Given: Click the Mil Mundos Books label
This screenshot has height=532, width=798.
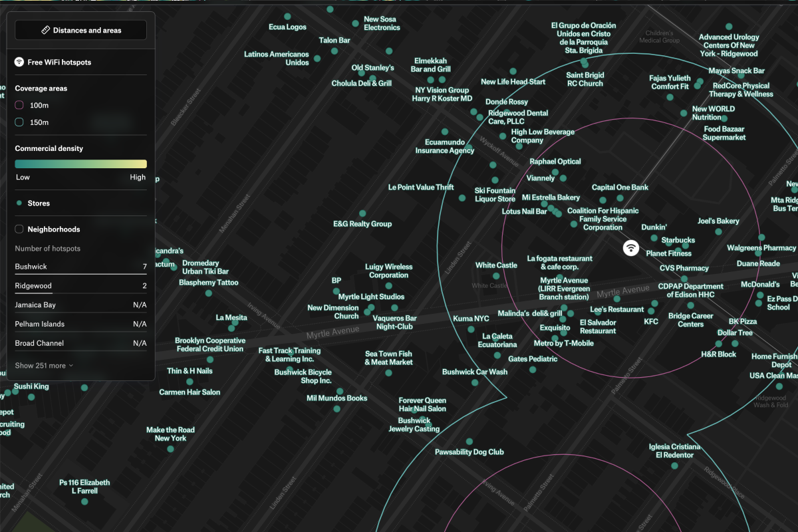Looking at the screenshot, I should [x=336, y=398].
